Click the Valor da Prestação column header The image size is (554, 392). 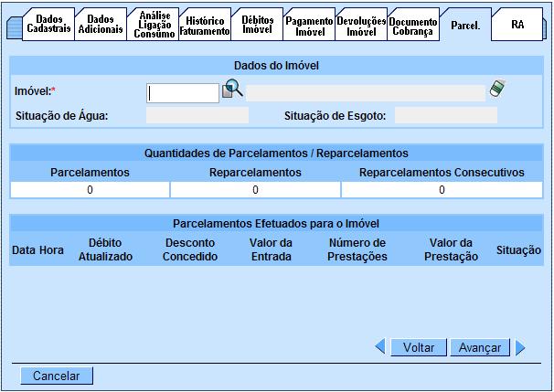pos(452,249)
